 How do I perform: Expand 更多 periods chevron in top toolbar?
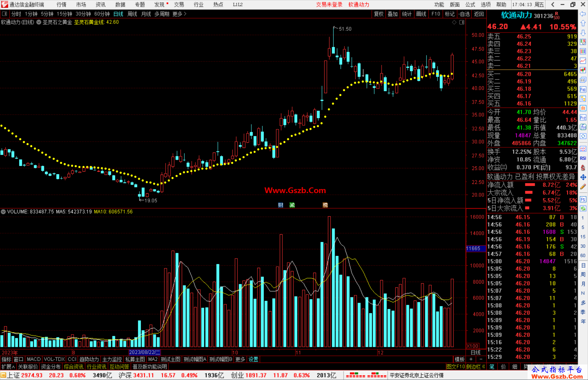click(x=180, y=14)
